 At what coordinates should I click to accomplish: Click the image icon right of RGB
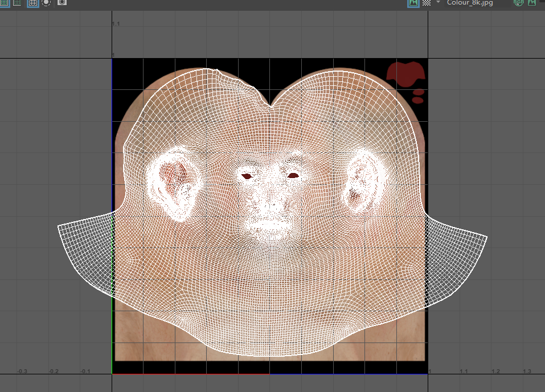click(x=532, y=2)
